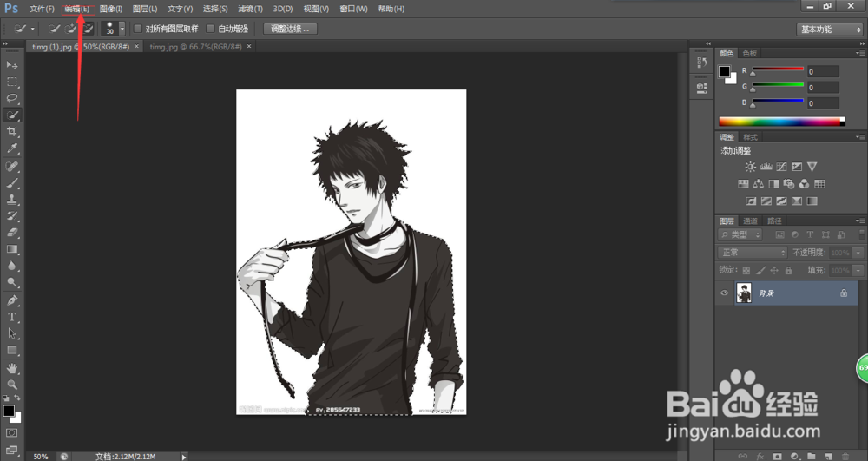
Task: Select the Quick Selection tool in toolbox
Action: 11,115
